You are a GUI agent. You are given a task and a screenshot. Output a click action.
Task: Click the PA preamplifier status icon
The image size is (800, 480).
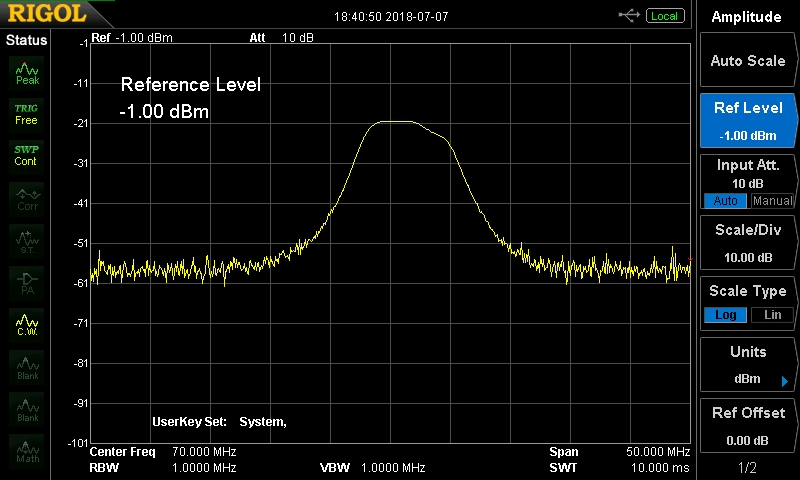coord(27,284)
